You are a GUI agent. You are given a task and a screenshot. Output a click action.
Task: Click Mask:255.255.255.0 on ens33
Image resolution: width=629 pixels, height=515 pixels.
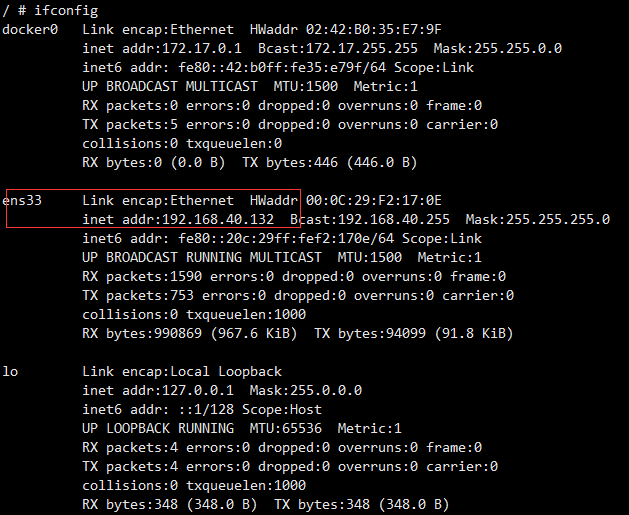pos(538,219)
